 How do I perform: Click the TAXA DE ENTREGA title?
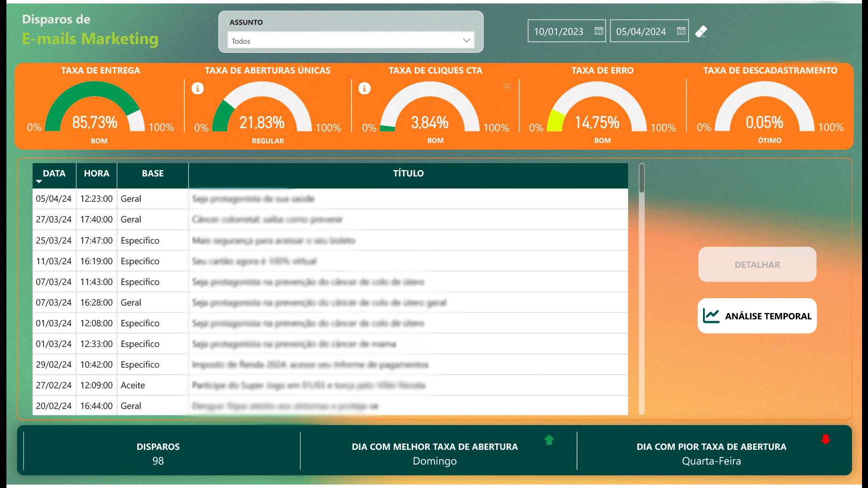pyautogui.click(x=101, y=70)
